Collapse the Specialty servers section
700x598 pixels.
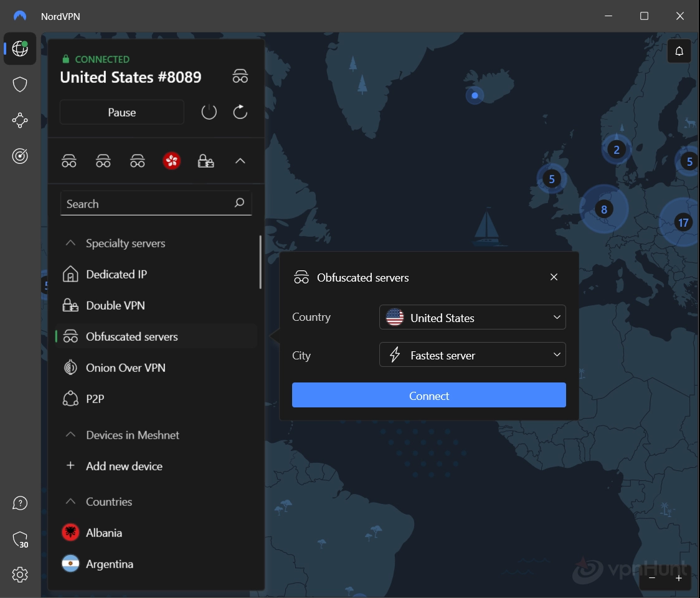[x=70, y=243]
